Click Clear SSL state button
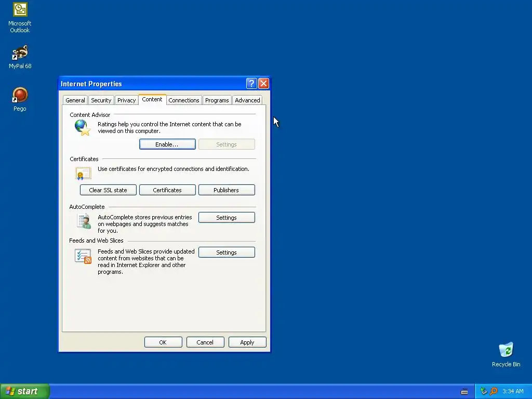This screenshot has height=399, width=532. click(x=108, y=190)
